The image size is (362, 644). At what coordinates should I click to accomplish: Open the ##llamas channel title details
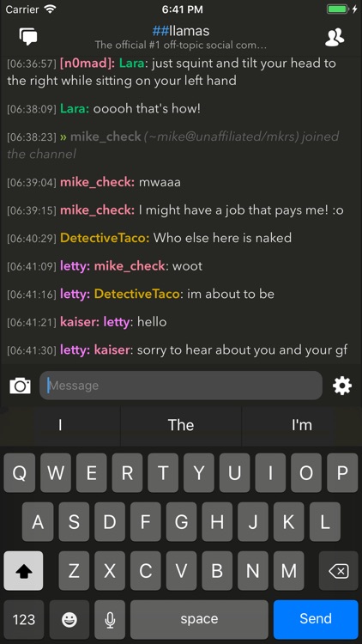(x=181, y=31)
